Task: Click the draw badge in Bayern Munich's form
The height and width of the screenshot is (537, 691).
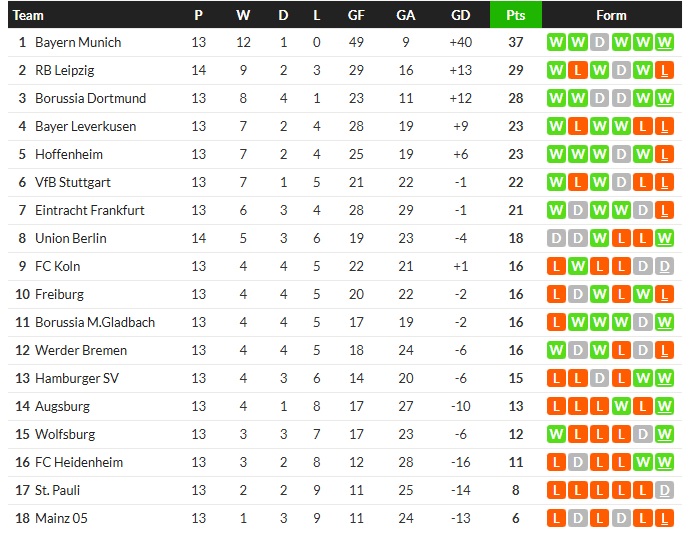Action: (x=599, y=42)
